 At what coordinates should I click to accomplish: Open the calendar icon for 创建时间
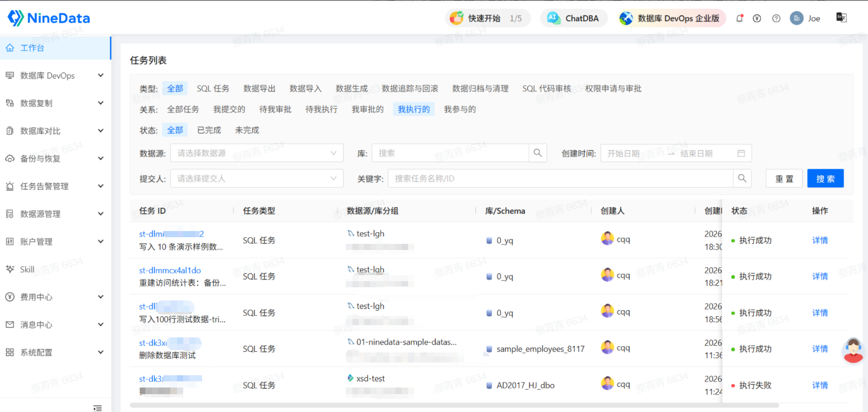click(x=741, y=153)
